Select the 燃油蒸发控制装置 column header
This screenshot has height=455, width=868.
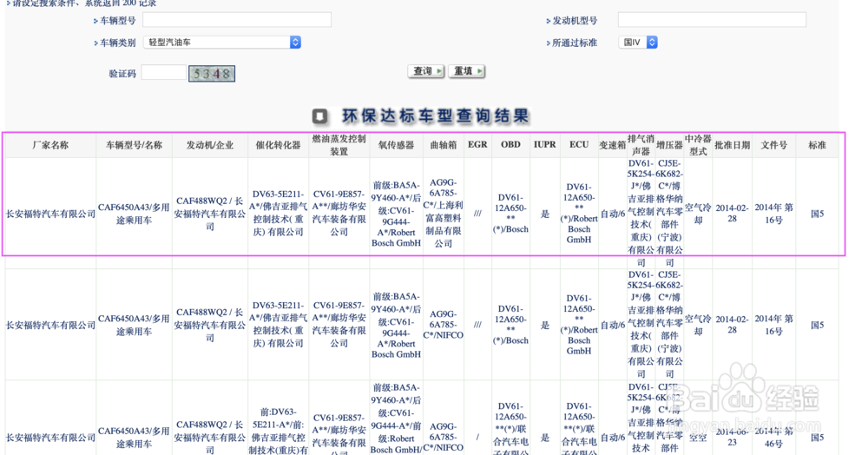pyautogui.click(x=339, y=145)
